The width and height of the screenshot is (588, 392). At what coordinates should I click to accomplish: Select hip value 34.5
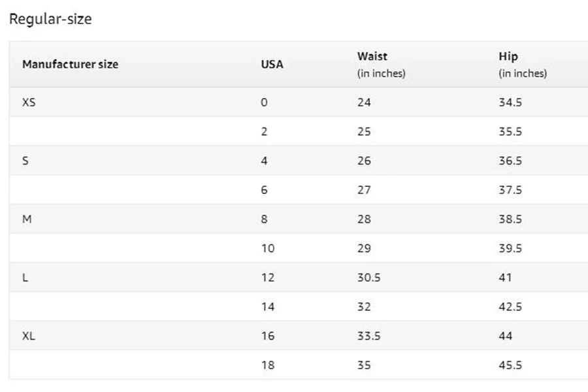click(510, 102)
